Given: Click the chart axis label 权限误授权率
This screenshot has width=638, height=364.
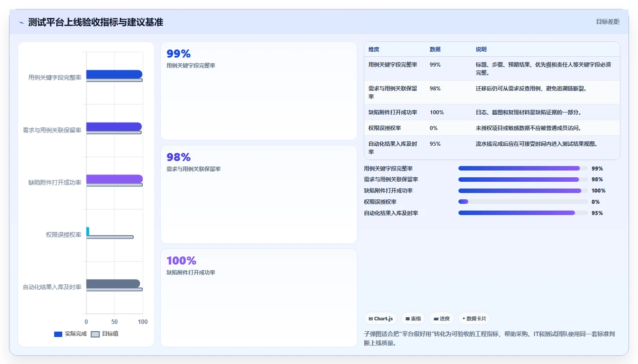Looking at the screenshot, I should click(x=63, y=235).
